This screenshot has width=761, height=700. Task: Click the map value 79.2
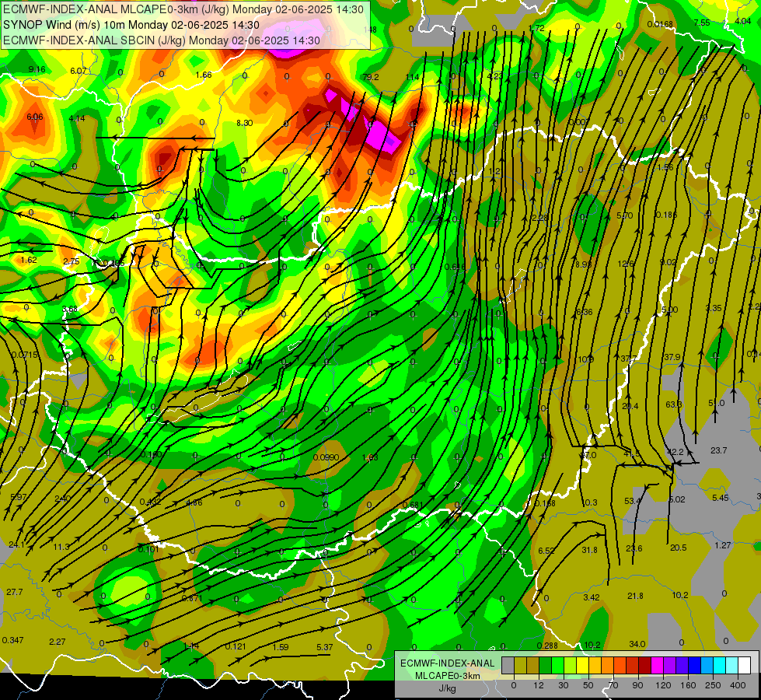click(372, 77)
